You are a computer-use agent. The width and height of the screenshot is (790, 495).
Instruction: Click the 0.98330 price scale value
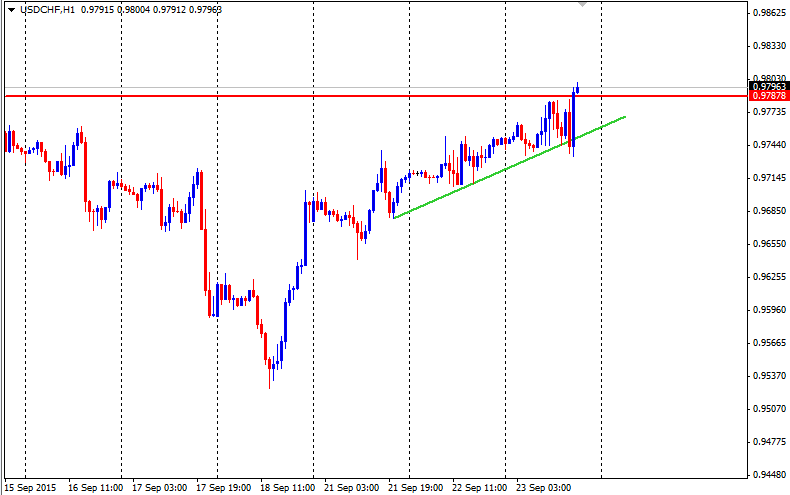point(769,46)
